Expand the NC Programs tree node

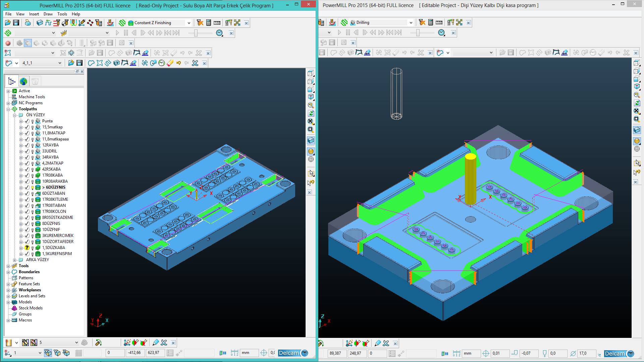click(8, 103)
